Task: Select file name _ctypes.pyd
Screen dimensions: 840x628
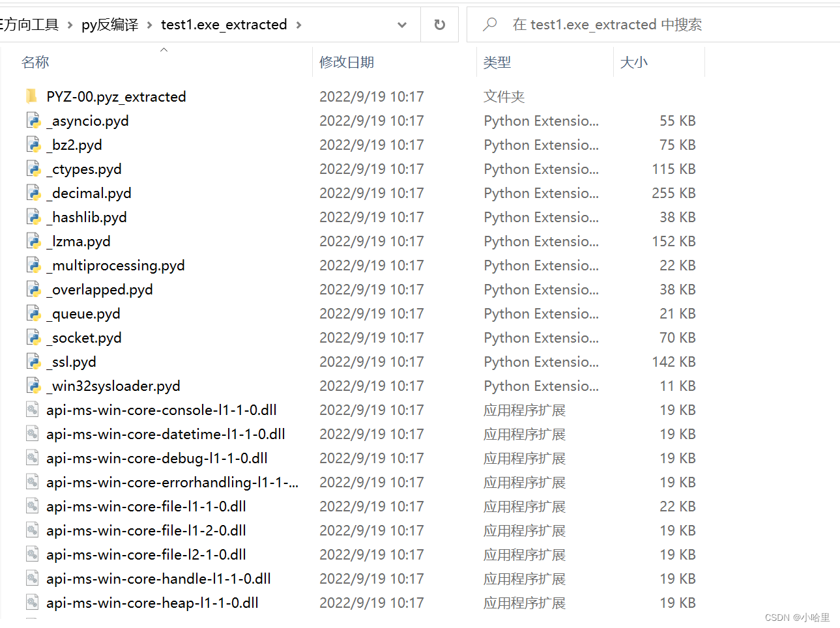Action: 84,169
